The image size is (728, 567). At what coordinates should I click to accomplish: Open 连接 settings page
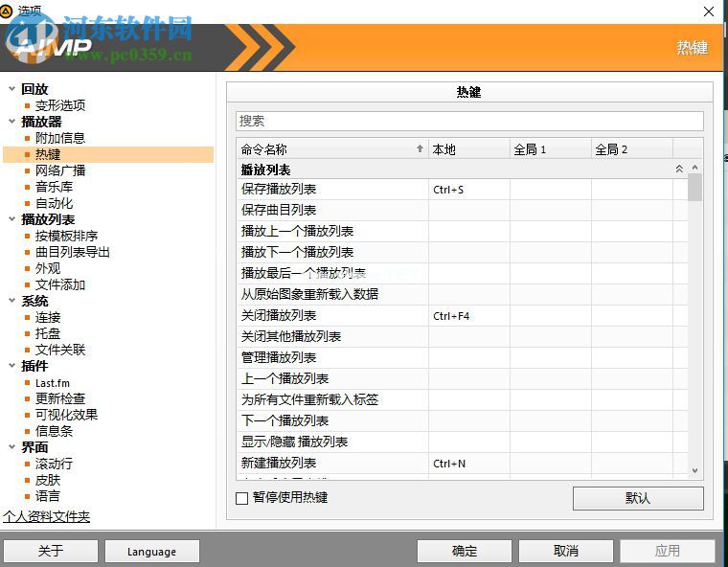pyautogui.click(x=48, y=317)
